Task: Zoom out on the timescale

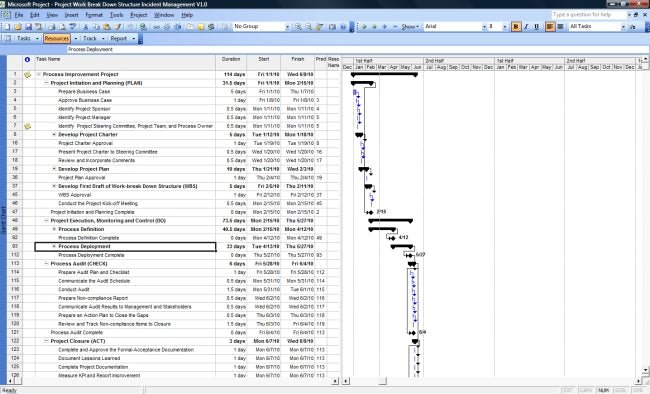Action: pos(309,27)
